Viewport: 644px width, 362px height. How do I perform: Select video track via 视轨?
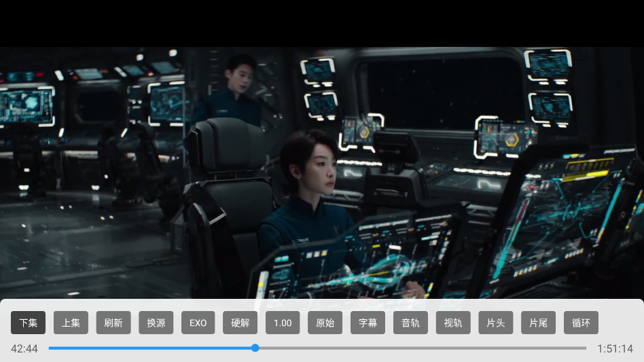pyautogui.click(x=453, y=323)
